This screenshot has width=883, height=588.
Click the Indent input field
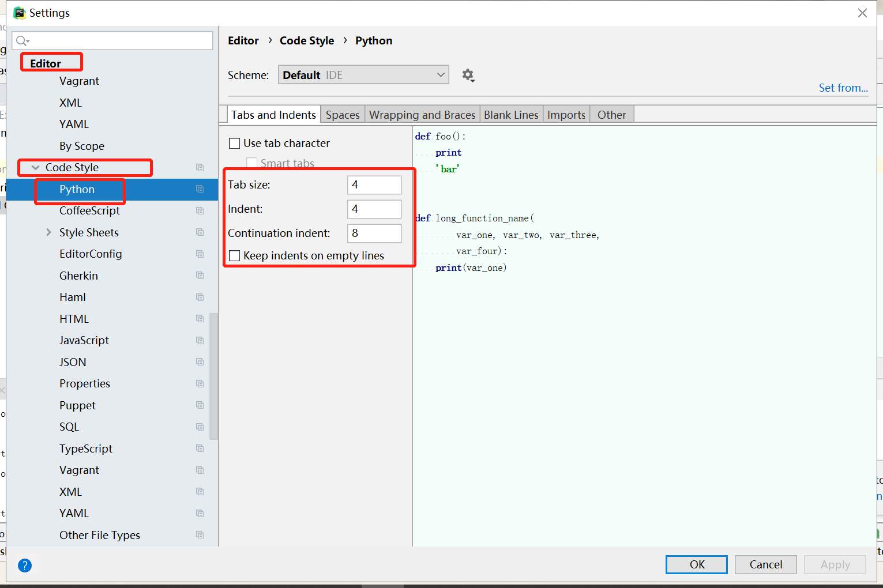click(x=374, y=209)
